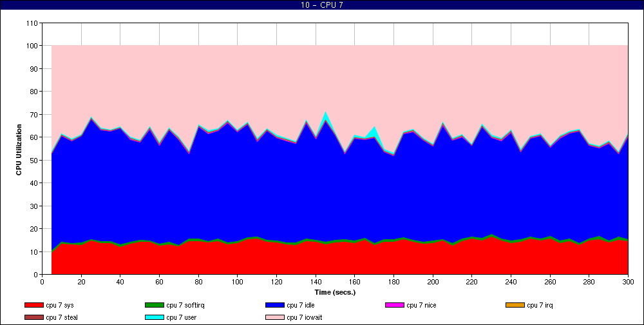
Task: Click the 'Time (secs.)' x-axis title
Action: (335, 292)
